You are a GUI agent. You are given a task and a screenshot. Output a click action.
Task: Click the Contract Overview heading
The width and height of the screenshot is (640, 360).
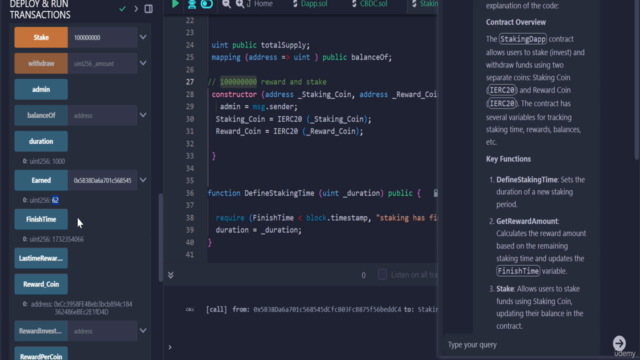(x=516, y=22)
